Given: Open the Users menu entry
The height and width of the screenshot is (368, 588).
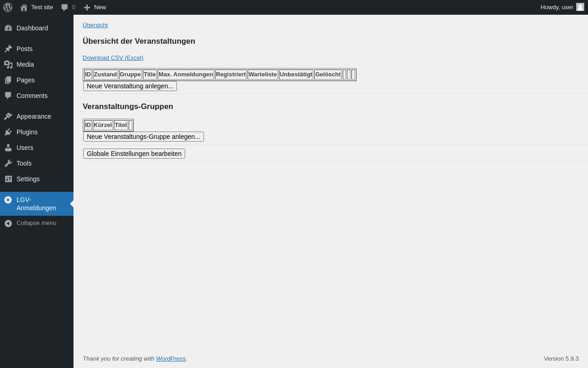Looking at the screenshot, I should 37,148.
